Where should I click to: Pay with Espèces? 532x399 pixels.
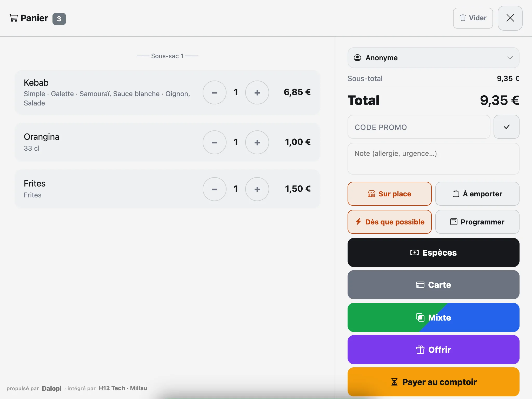pyautogui.click(x=433, y=252)
